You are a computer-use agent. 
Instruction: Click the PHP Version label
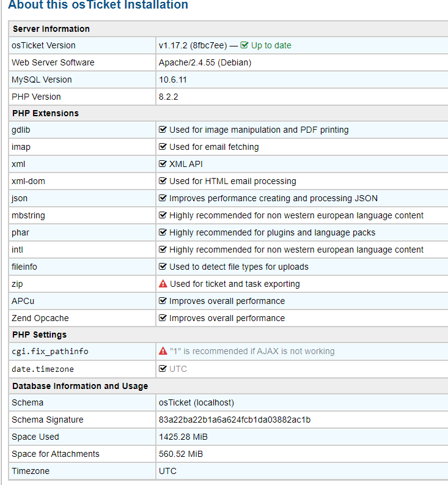[x=36, y=97]
